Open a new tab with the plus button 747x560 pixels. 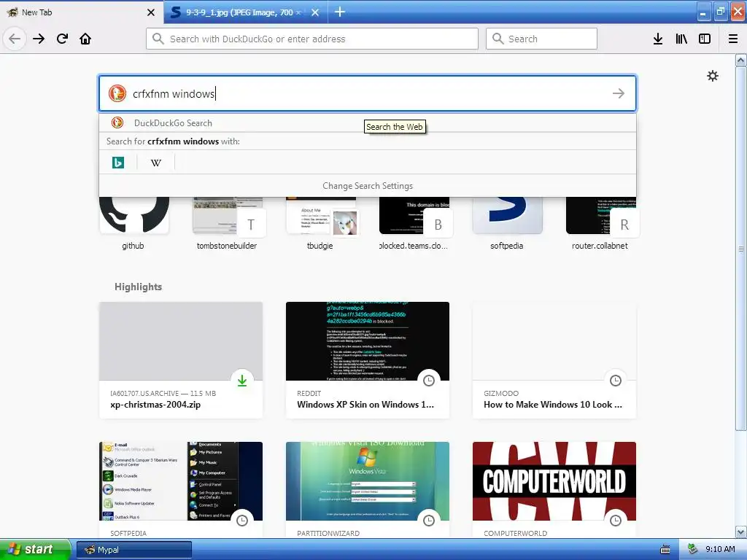tap(340, 12)
